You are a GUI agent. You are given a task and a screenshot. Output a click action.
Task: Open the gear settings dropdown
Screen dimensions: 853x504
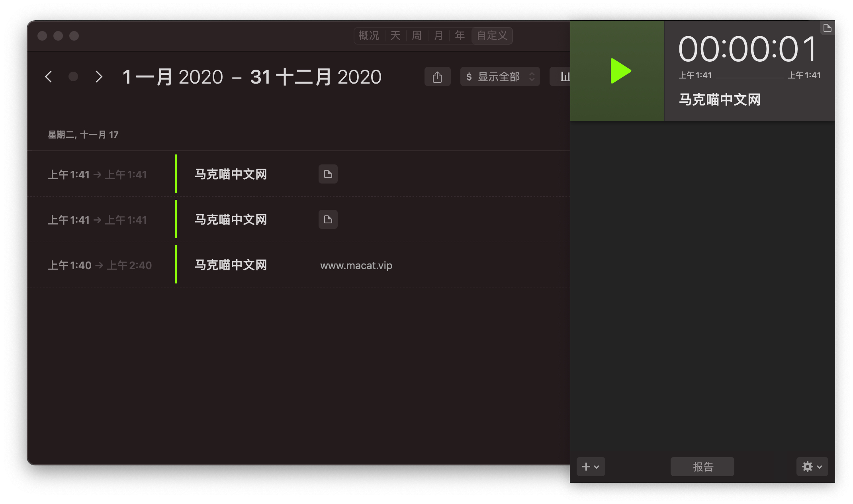click(812, 467)
